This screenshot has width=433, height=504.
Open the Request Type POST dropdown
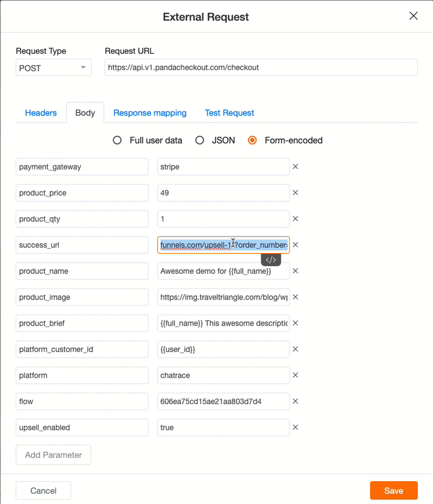[54, 67]
